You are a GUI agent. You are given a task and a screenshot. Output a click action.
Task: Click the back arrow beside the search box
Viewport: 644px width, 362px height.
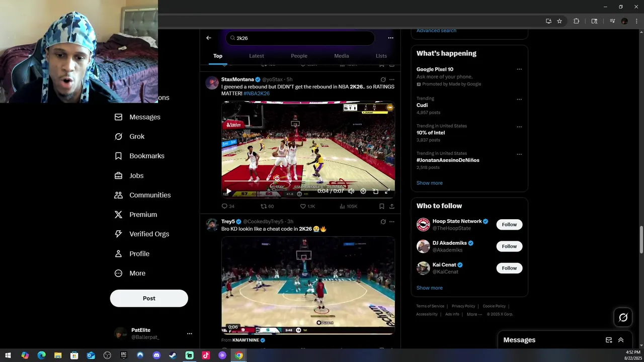point(208,38)
